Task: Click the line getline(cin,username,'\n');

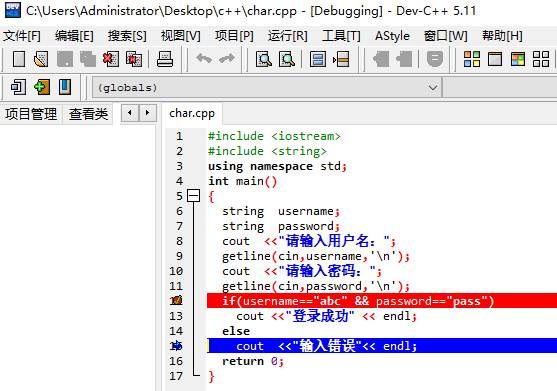Action: [316, 256]
